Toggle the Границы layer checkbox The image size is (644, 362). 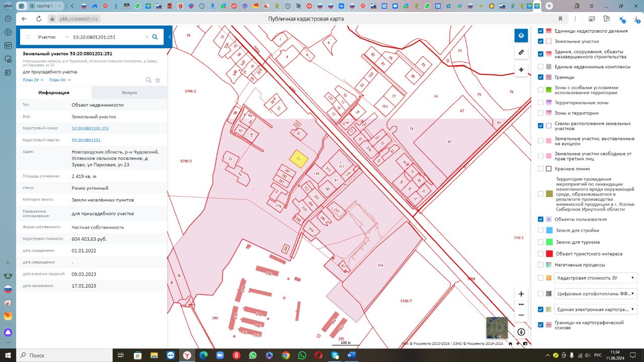pos(540,77)
